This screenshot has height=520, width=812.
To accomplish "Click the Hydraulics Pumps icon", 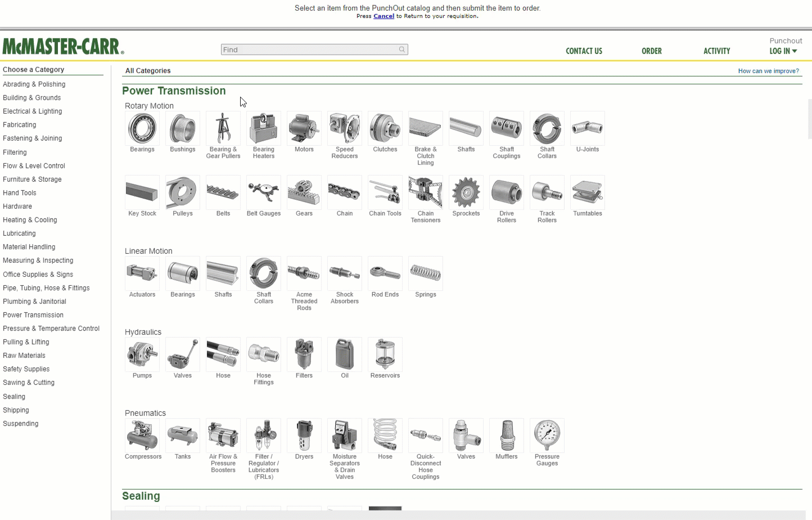I will point(142,355).
